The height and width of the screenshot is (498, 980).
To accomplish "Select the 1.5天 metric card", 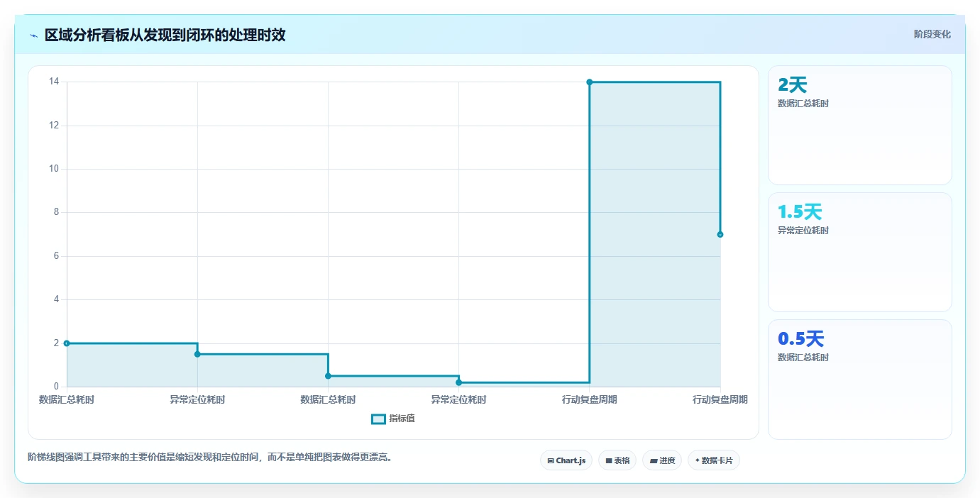I will [860, 252].
